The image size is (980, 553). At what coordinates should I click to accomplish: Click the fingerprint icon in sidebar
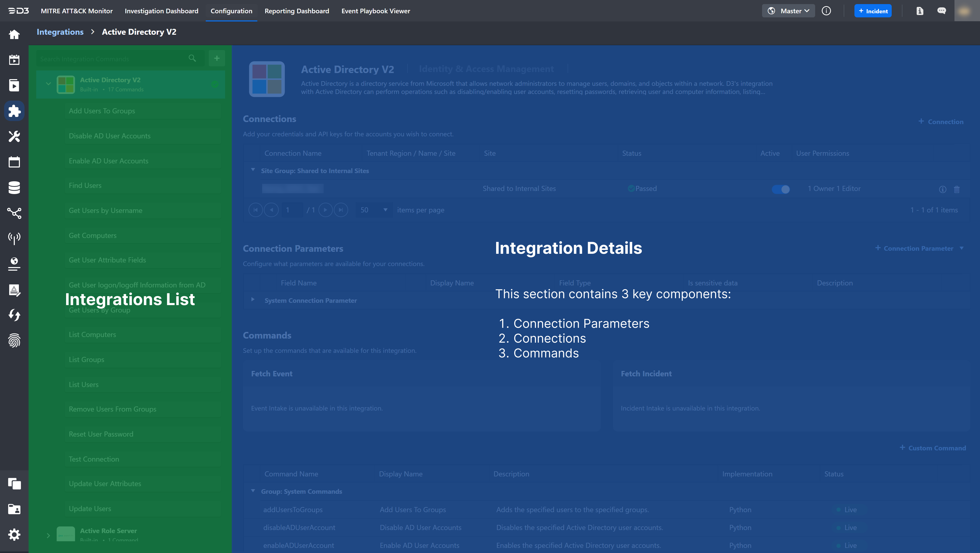click(14, 341)
